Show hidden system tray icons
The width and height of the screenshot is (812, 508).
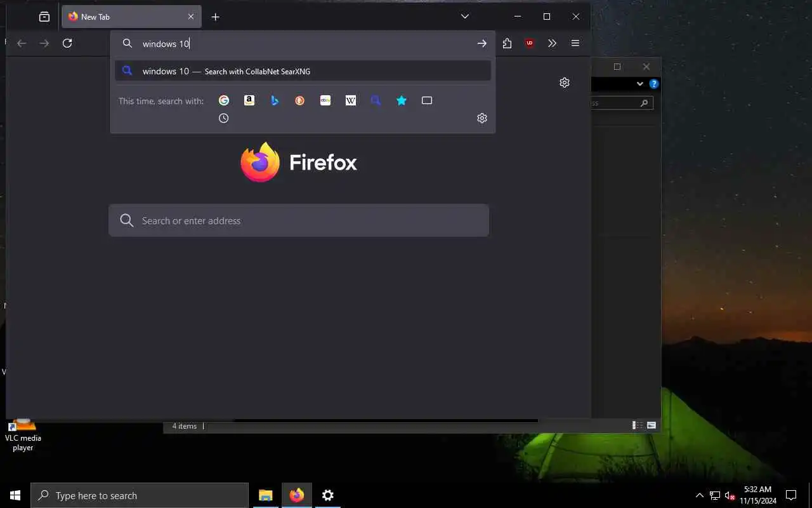click(700, 495)
